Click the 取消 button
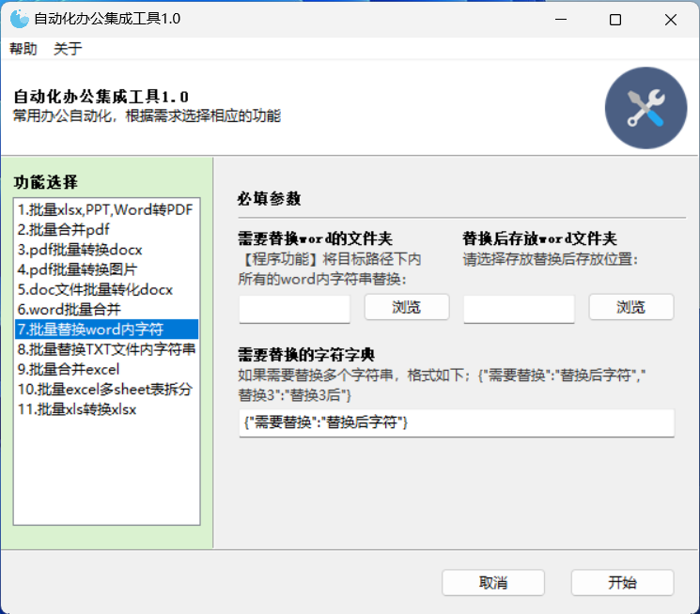This screenshot has height=614, width=700. (493, 582)
